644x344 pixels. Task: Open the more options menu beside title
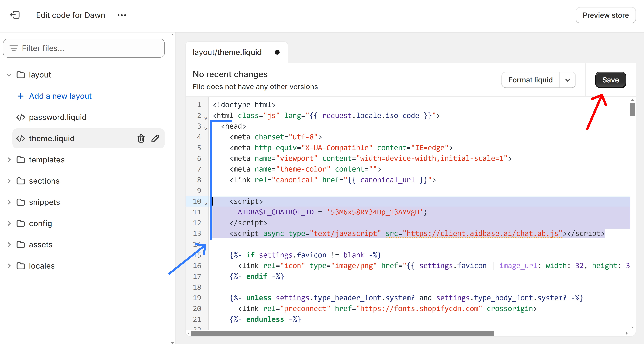(x=122, y=15)
